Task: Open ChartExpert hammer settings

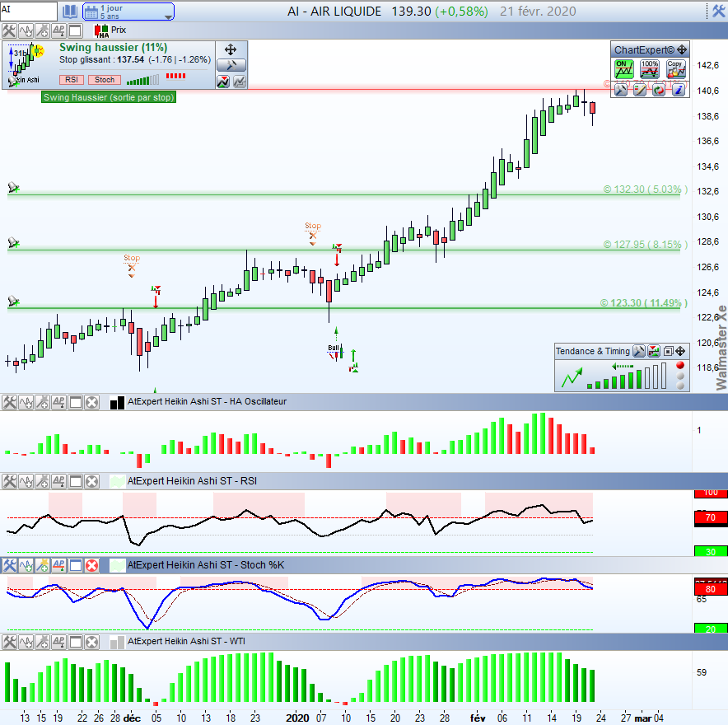Action: (621, 90)
